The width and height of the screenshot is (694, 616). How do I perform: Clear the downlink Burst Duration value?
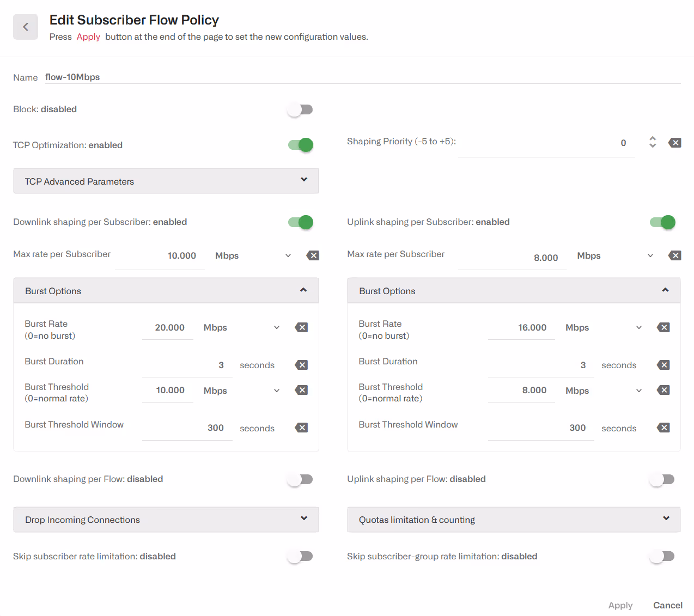[301, 365]
